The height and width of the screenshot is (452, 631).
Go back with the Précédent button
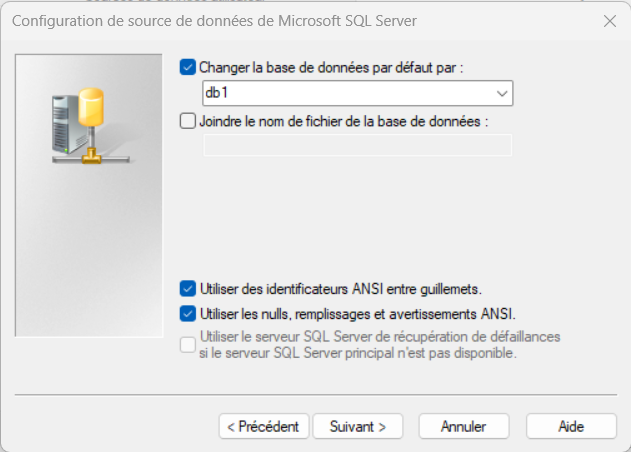263,426
